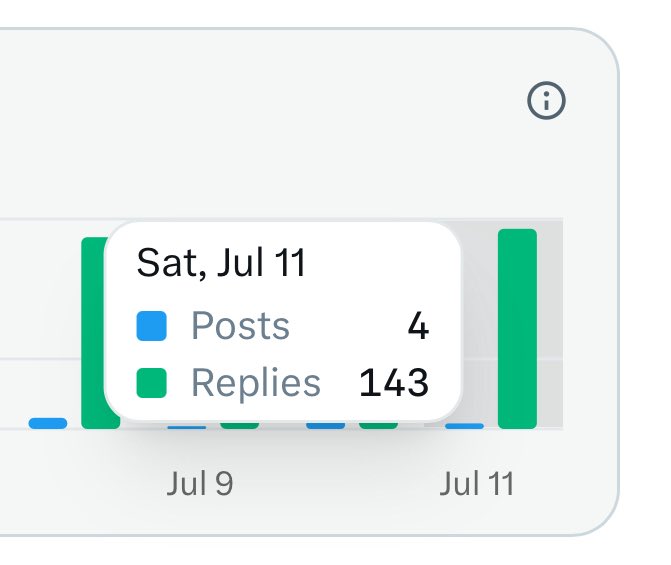The height and width of the screenshot is (565, 671).
Task: Click the blue bar above Jul 9 label
Action: tap(187, 427)
